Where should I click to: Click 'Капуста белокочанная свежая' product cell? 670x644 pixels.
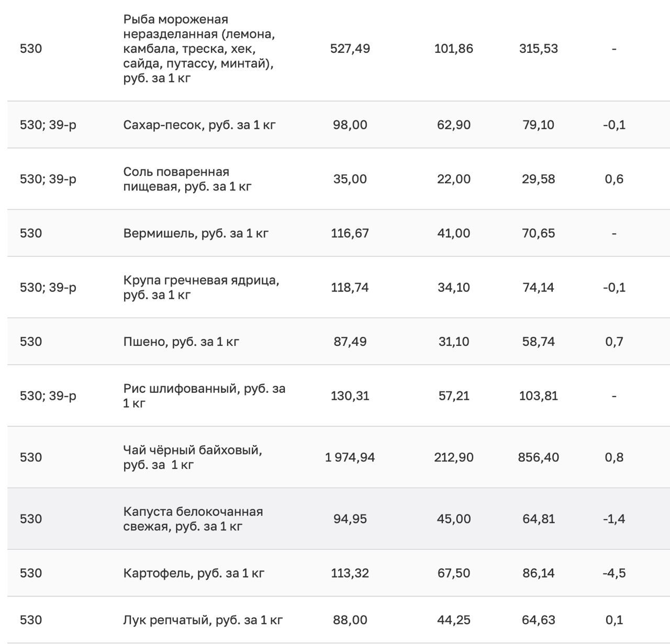click(193, 518)
